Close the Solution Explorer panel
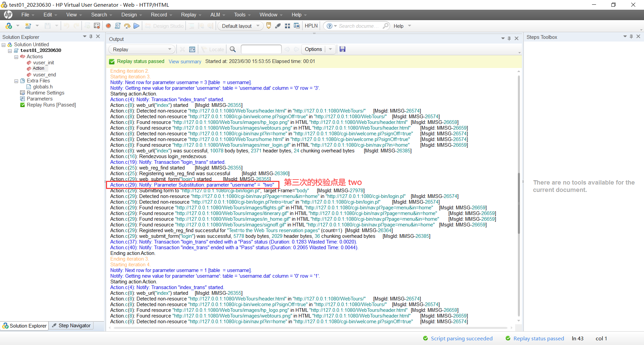The image size is (644, 345). coord(98,37)
